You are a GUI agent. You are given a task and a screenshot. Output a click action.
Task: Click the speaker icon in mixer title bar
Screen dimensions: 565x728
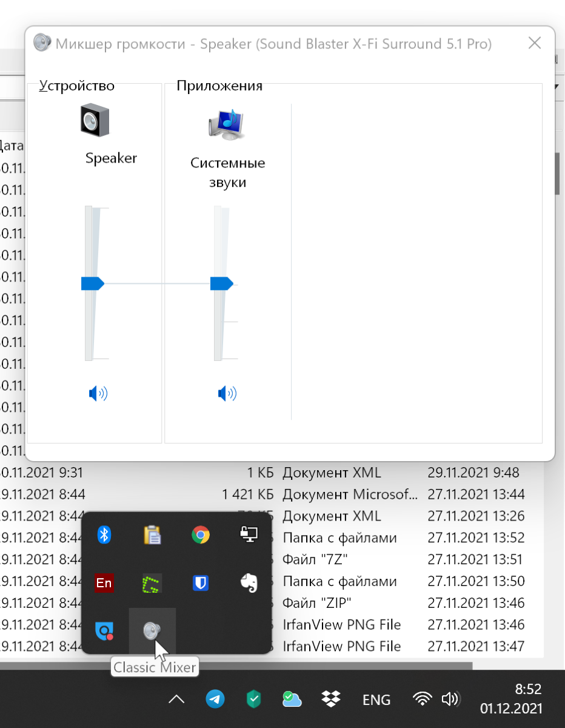(42, 43)
